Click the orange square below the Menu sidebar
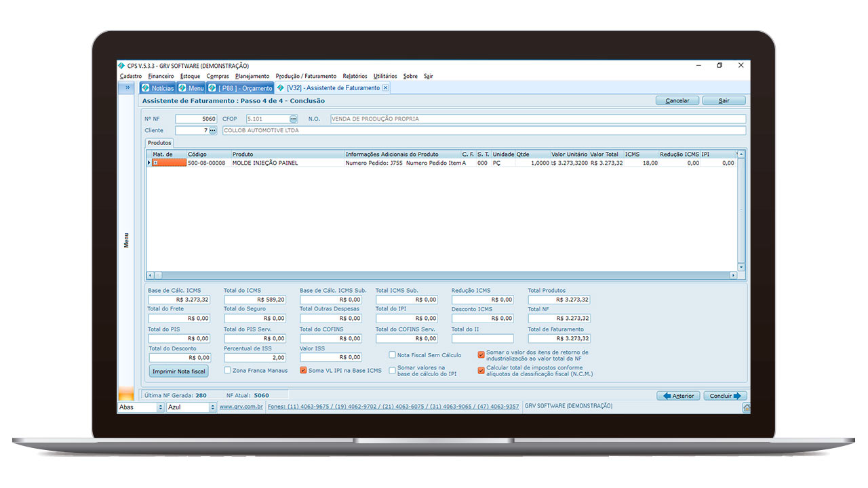868x488 pixels. [126, 394]
